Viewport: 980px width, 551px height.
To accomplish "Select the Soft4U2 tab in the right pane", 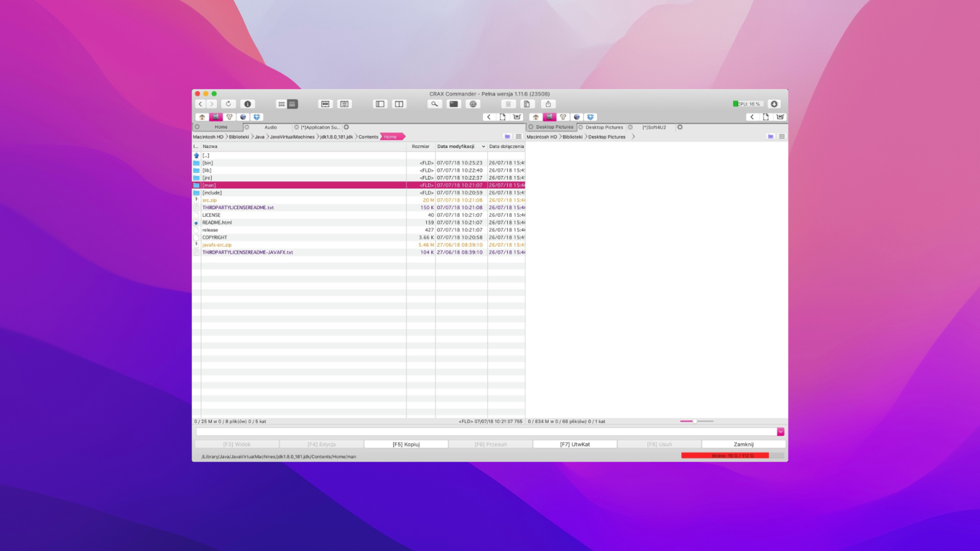I will (656, 127).
